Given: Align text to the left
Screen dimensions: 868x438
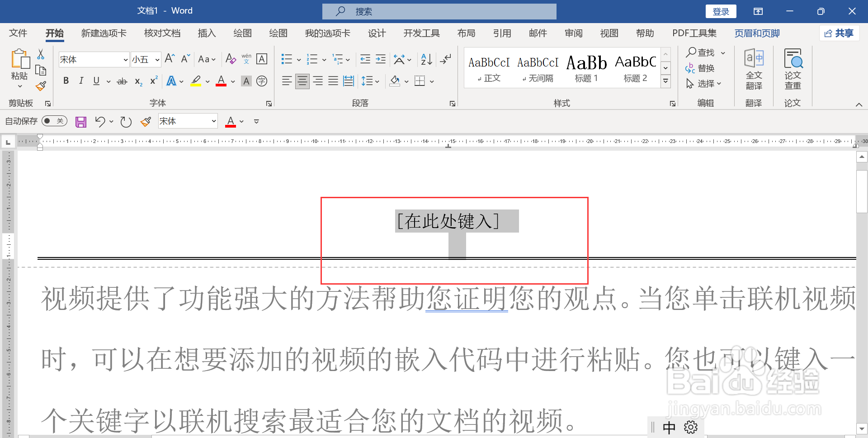Looking at the screenshot, I should pos(287,81).
